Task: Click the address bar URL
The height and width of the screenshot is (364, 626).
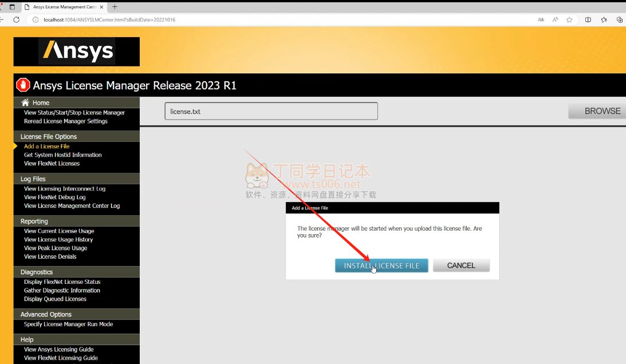Action: click(x=109, y=19)
